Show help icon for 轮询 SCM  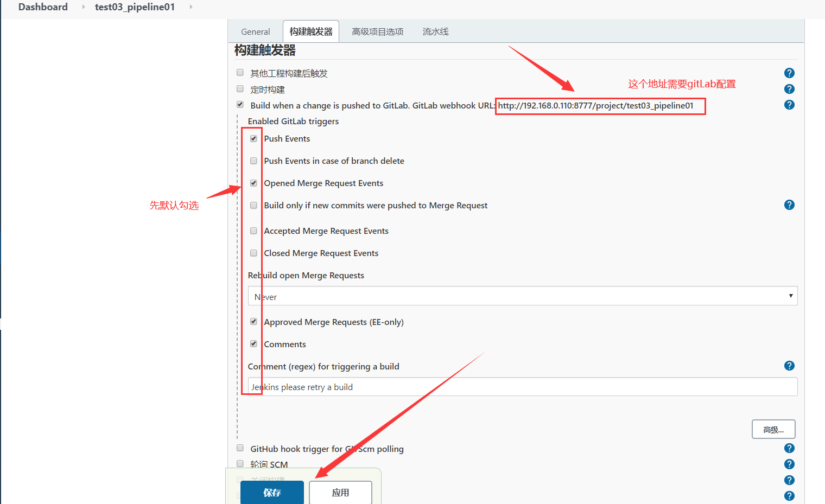(789, 464)
